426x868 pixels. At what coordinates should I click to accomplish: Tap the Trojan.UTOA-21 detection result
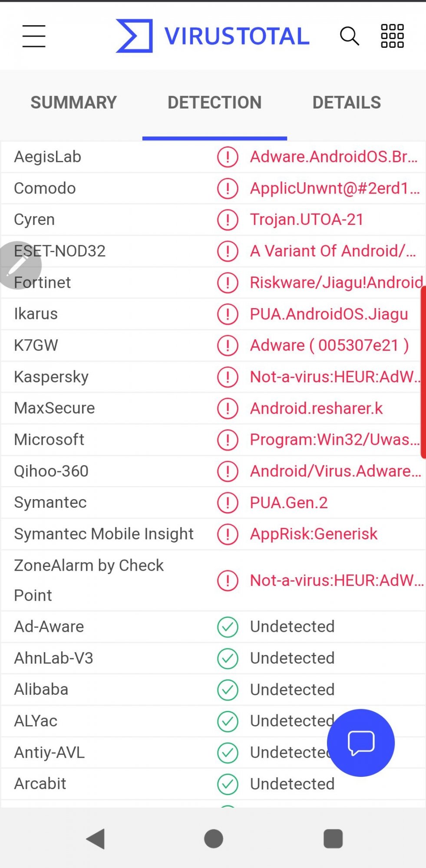click(x=307, y=220)
